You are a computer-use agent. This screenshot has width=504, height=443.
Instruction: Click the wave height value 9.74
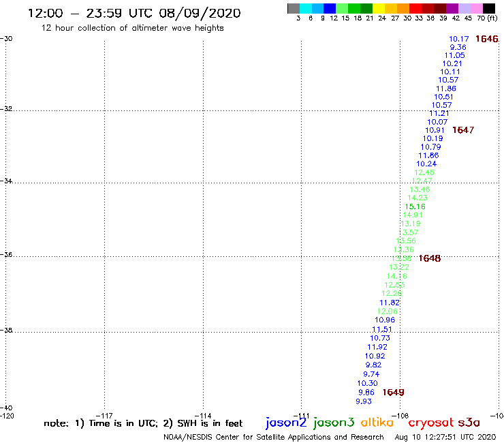tap(371, 374)
